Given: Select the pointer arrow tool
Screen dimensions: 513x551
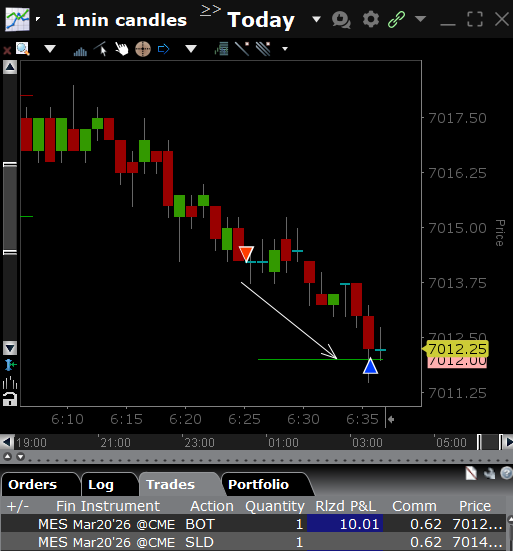Looking at the screenshot, I should (101, 49).
